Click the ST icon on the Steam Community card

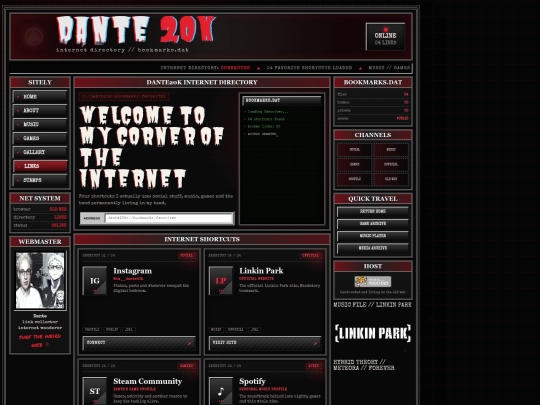(95, 391)
